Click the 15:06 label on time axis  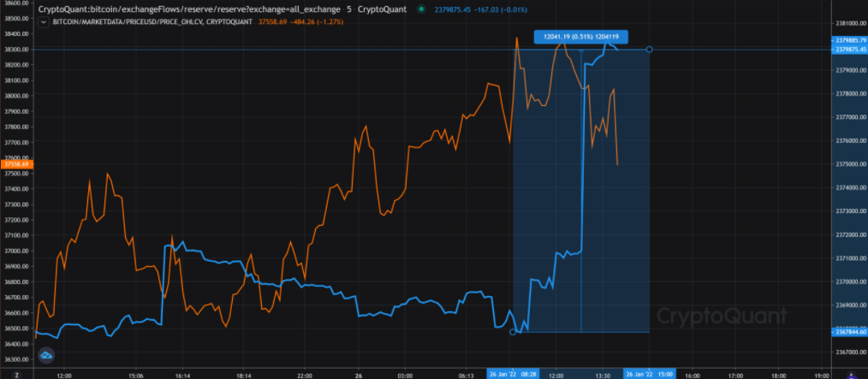(x=136, y=375)
